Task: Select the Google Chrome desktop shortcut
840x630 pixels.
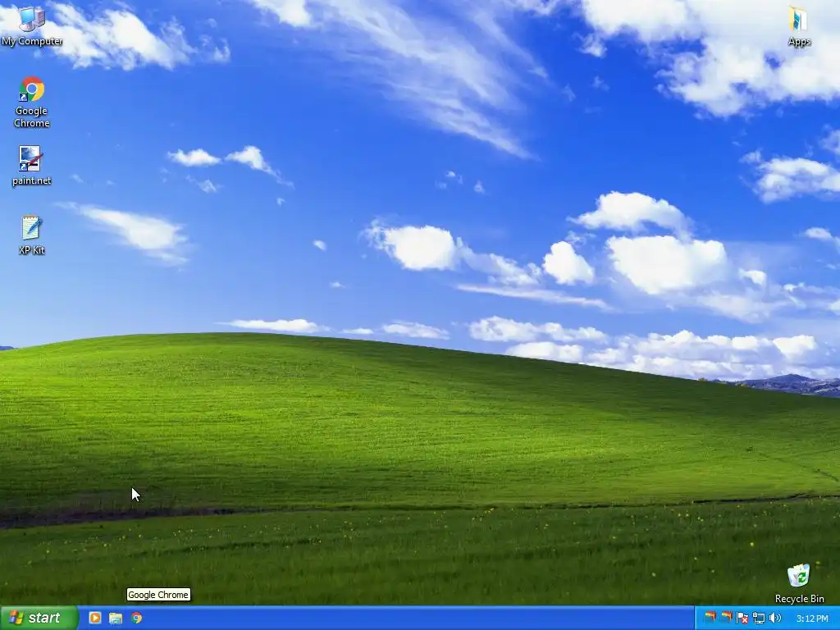Action: pos(32,102)
